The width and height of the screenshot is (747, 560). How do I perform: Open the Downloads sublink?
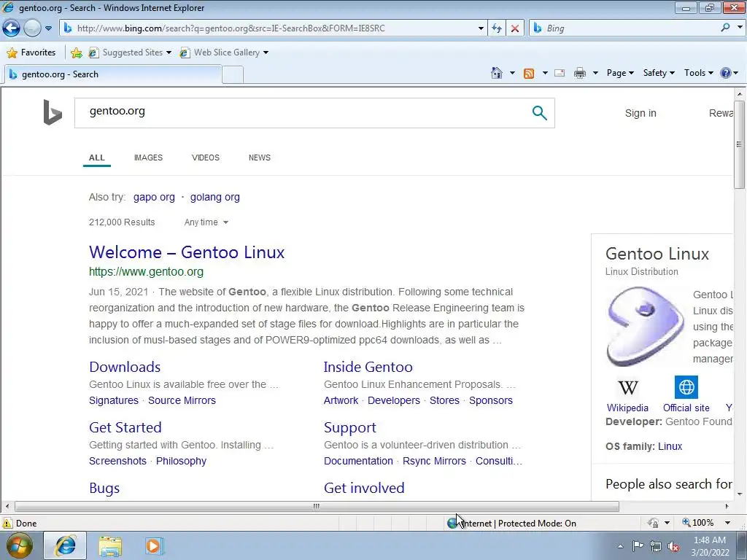(x=125, y=367)
